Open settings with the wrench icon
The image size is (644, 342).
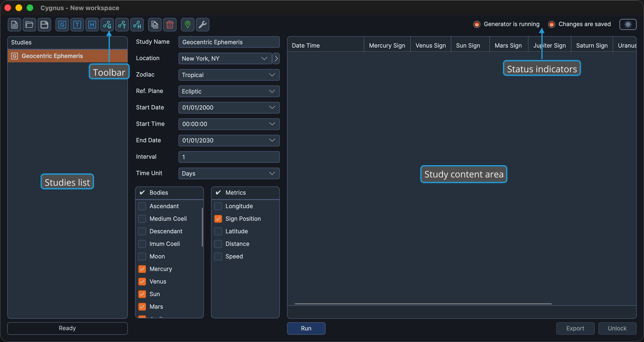(x=203, y=25)
